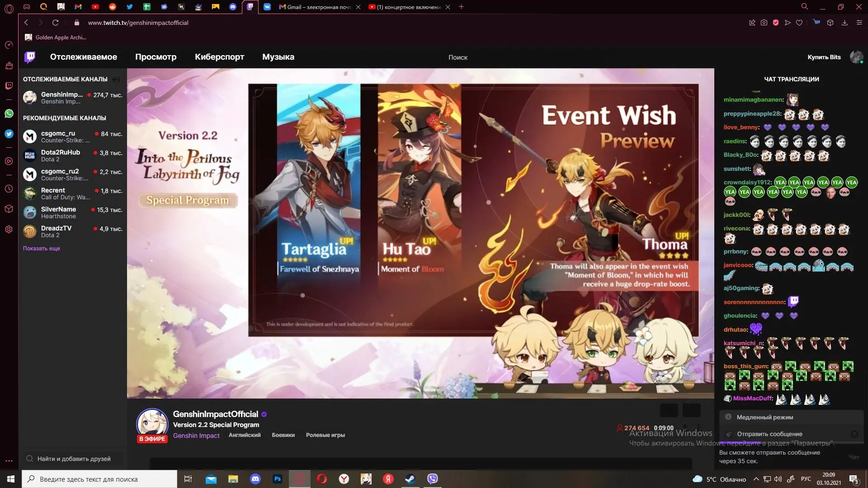This screenshot has width=868, height=488.
Task: Open the user avatar menu
Action: tap(856, 57)
